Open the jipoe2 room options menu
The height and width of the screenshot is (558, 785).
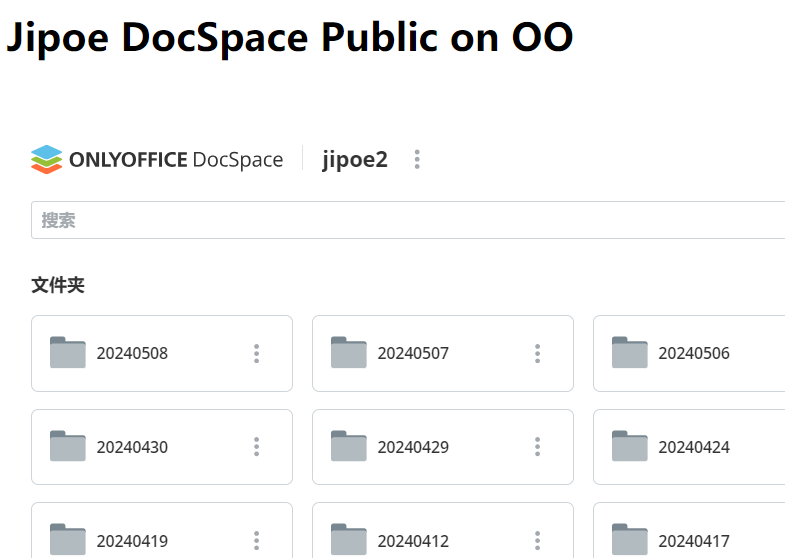pyautogui.click(x=417, y=160)
